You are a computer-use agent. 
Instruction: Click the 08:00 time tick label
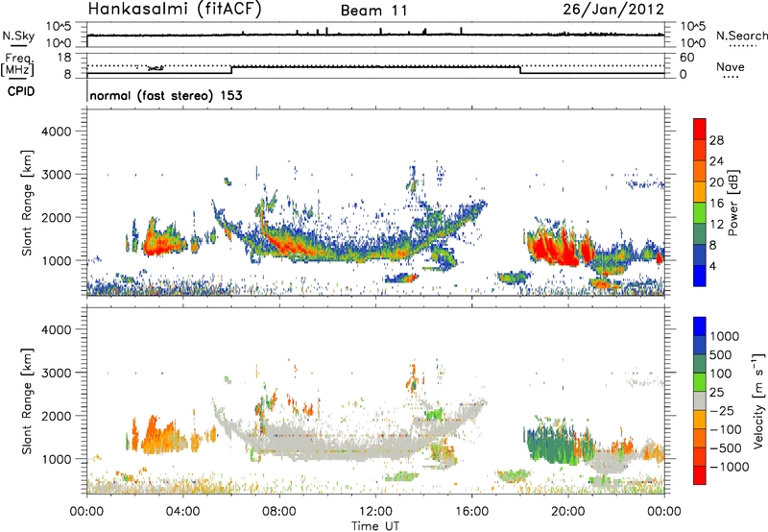(279, 512)
